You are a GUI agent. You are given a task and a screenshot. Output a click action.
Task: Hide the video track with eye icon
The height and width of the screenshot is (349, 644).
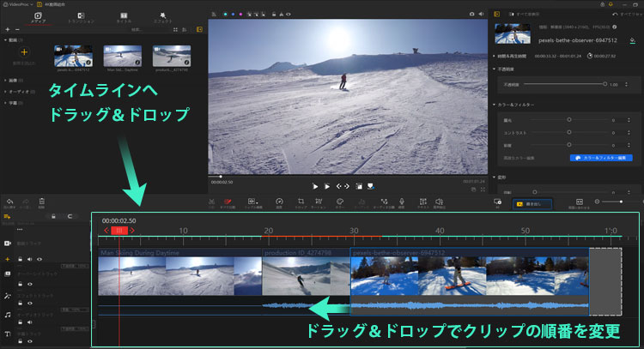coord(39,259)
